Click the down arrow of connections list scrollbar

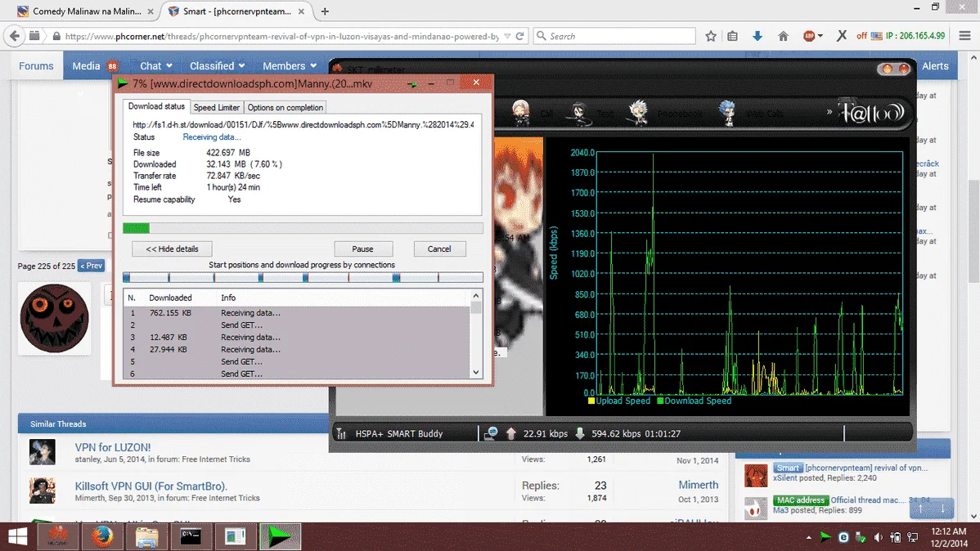(476, 372)
